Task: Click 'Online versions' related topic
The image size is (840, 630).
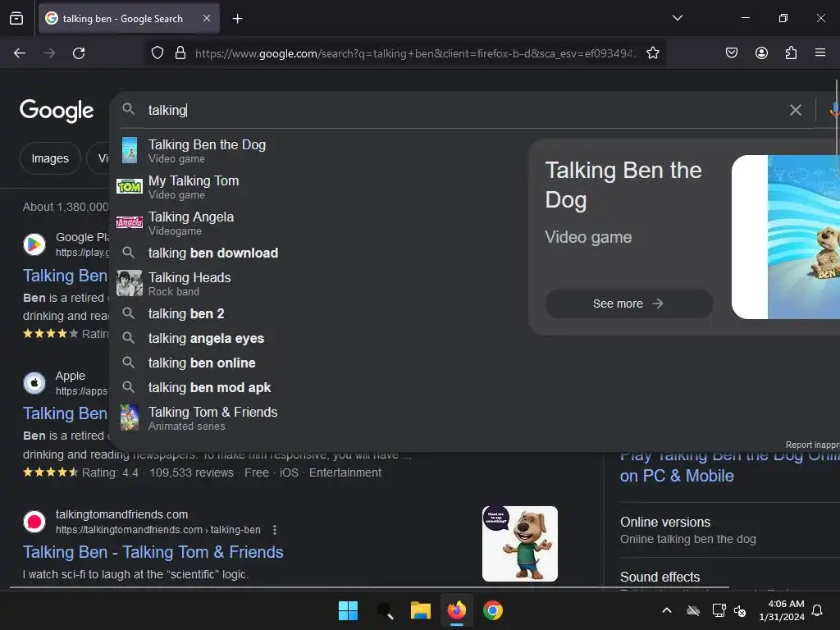Action: coord(665,523)
